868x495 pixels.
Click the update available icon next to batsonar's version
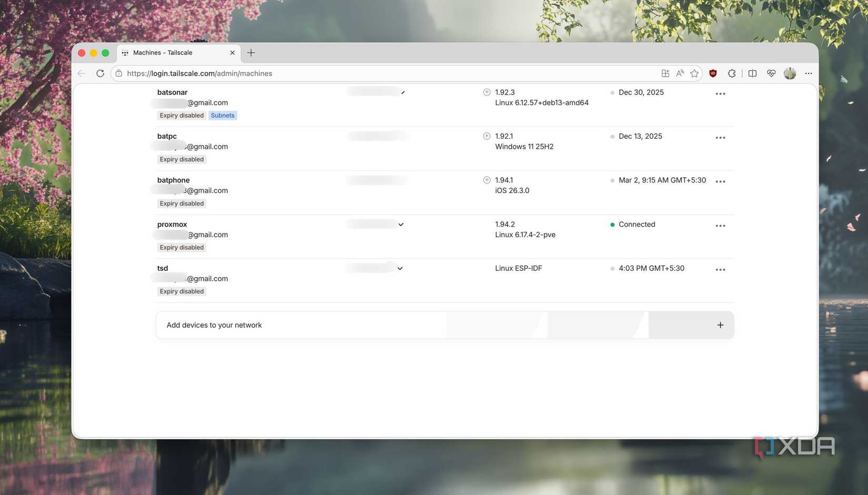click(487, 92)
